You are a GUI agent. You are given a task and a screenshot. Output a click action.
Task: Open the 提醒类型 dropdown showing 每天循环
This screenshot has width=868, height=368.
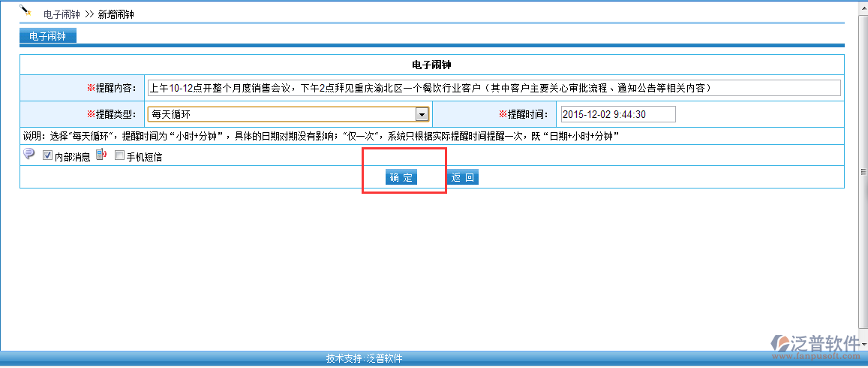coord(288,114)
